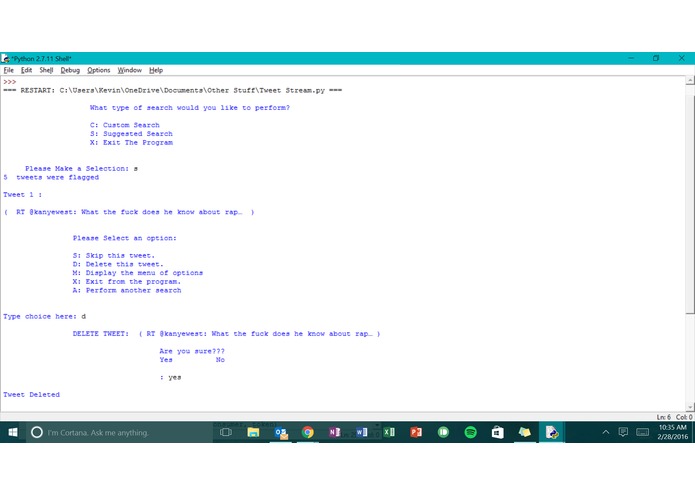695x494 pixels.
Task: Focus the Cortana search box
Action: (117, 432)
